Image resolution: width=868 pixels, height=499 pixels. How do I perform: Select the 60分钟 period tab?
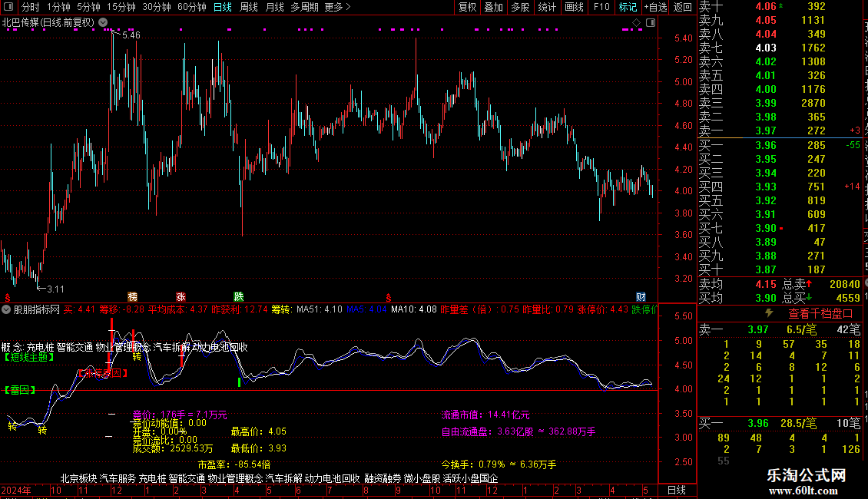(x=191, y=7)
